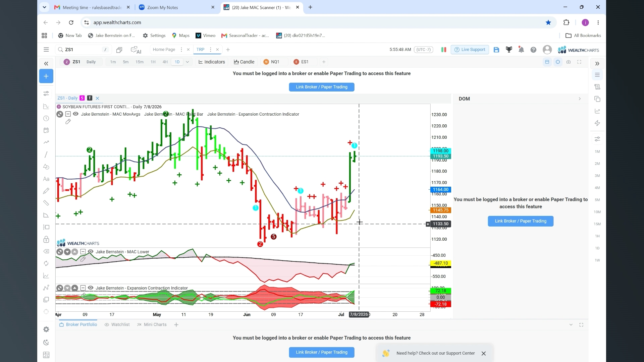Click the save layout disk icon

[x=496, y=50]
